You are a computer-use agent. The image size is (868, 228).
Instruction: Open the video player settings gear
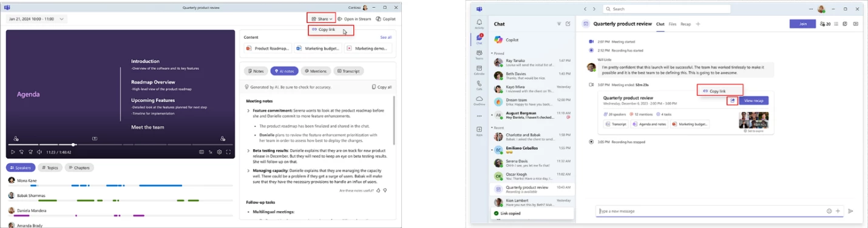(x=219, y=152)
